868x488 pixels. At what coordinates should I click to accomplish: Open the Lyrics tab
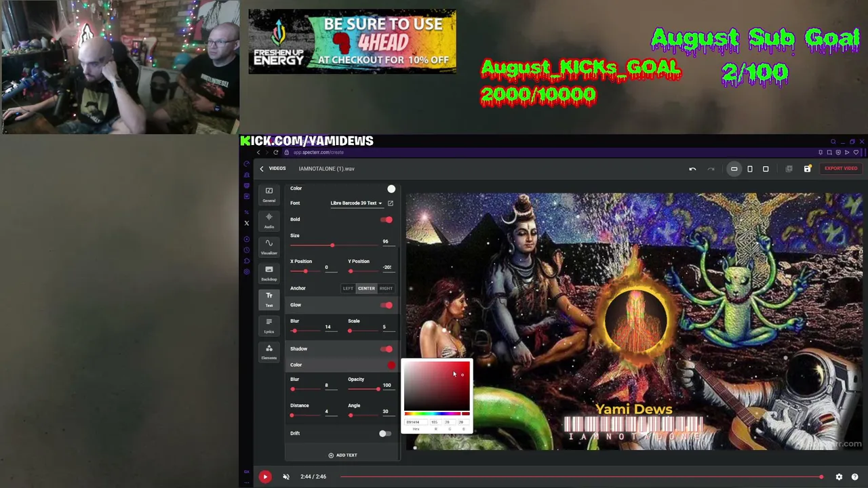(269, 325)
